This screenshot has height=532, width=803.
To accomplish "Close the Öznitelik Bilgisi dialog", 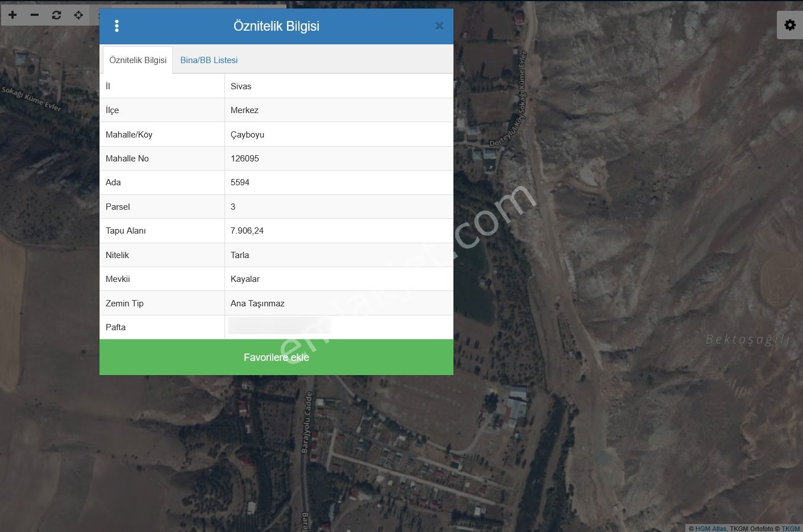I will click(x=439, y=26).
